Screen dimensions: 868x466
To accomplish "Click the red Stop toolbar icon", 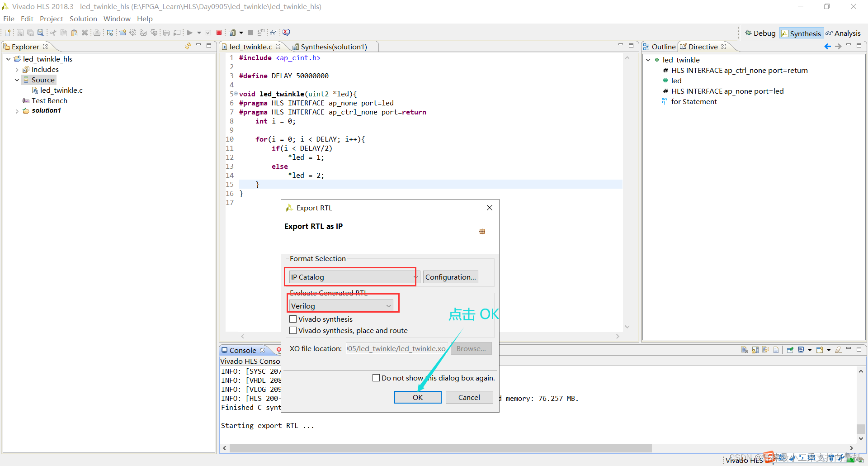I will (x=219, y=33).
